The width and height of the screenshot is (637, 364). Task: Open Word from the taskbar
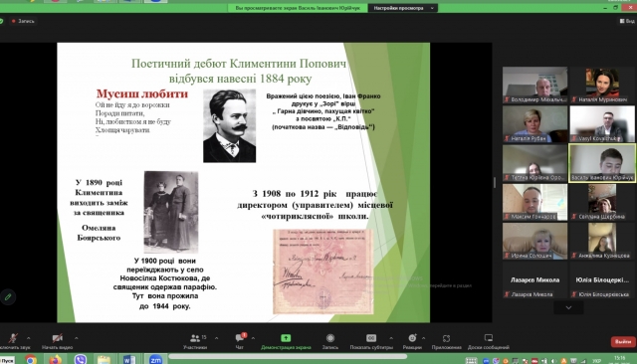[x=129, y=360]
